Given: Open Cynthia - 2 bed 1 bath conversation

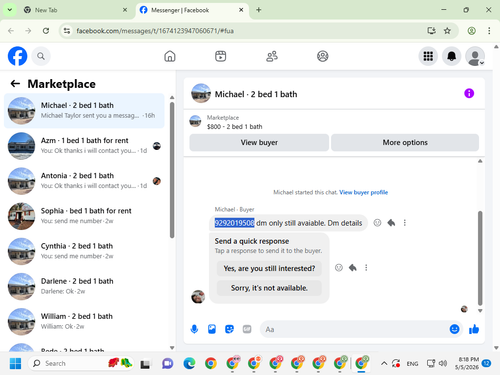Looking at the screenshot, I should click(84, 251).
